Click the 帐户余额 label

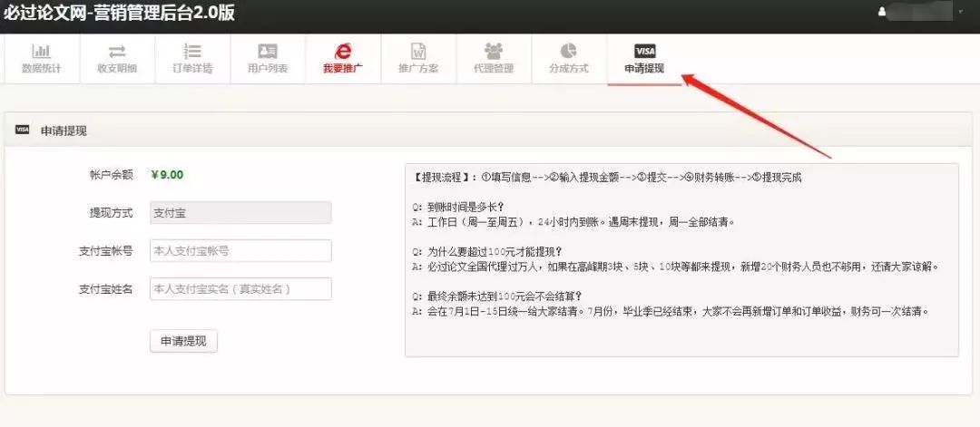(112, 175)
